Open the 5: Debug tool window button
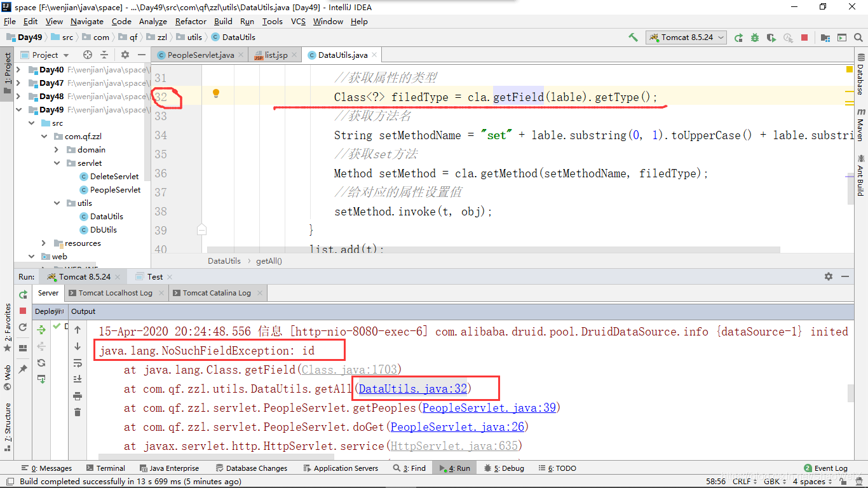The height and width of the screenshot is (488, 868). [x=505, y=468]
